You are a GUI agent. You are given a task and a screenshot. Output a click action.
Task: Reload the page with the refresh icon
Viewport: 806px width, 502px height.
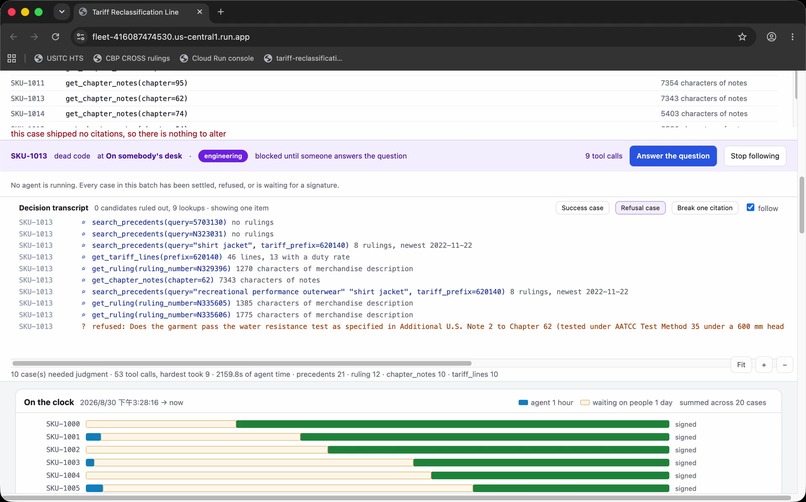pyautogui.click(x=56, y=37)
